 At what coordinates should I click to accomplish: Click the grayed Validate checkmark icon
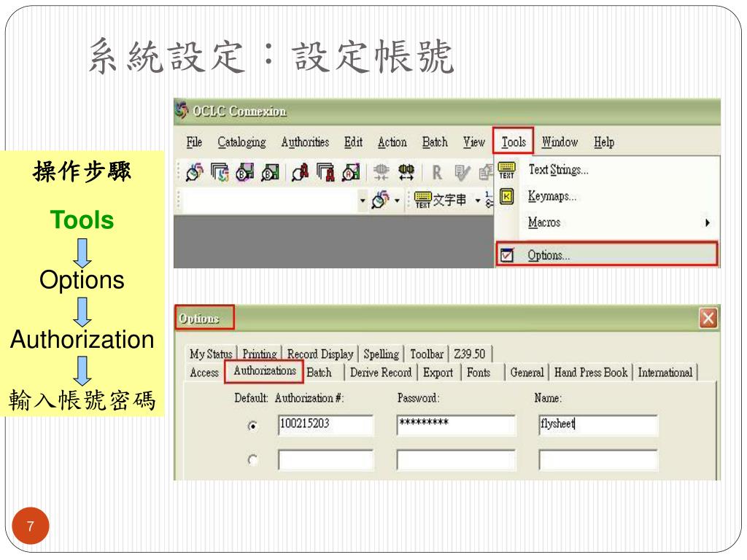(x=462, y=172)
